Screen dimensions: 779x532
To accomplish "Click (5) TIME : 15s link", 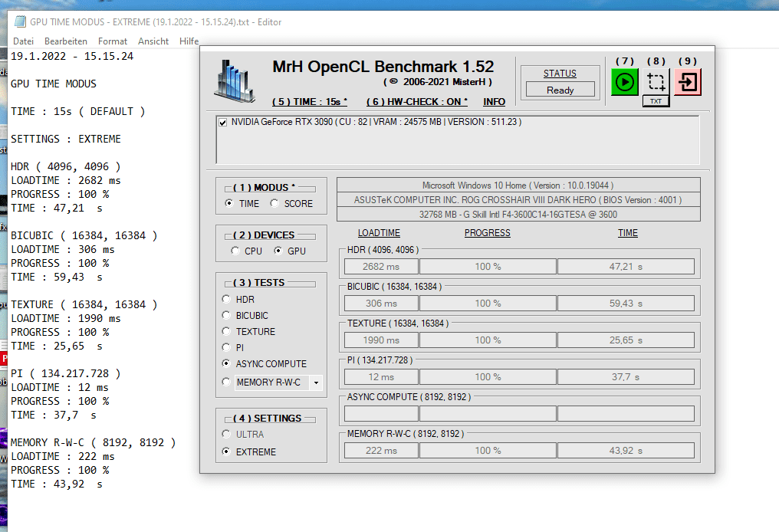I will [310, 102].
